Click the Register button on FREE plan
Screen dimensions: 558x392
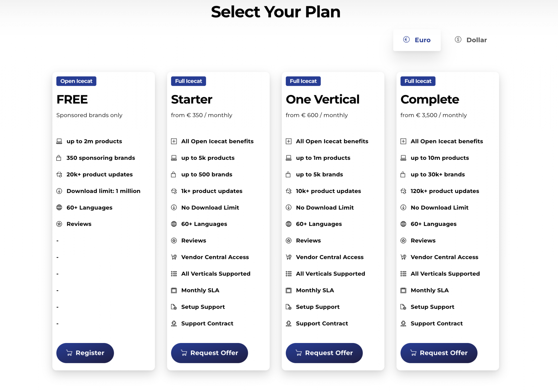pyautogui.click(x=85, y=353)
